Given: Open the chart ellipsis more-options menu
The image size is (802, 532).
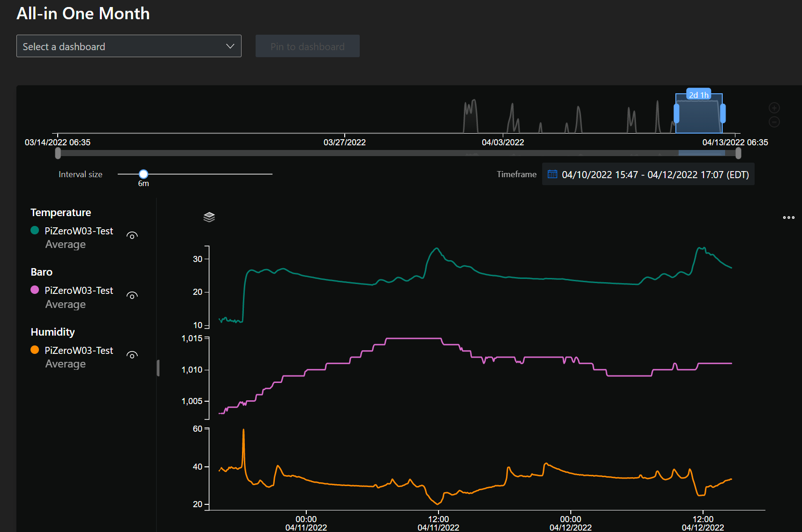Looking at the screenshot, I should (x=788, y=217).
